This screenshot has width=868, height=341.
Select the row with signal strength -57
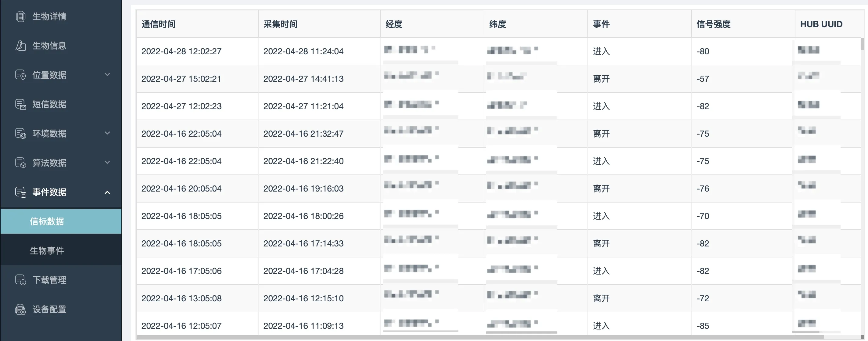point(703,79)
